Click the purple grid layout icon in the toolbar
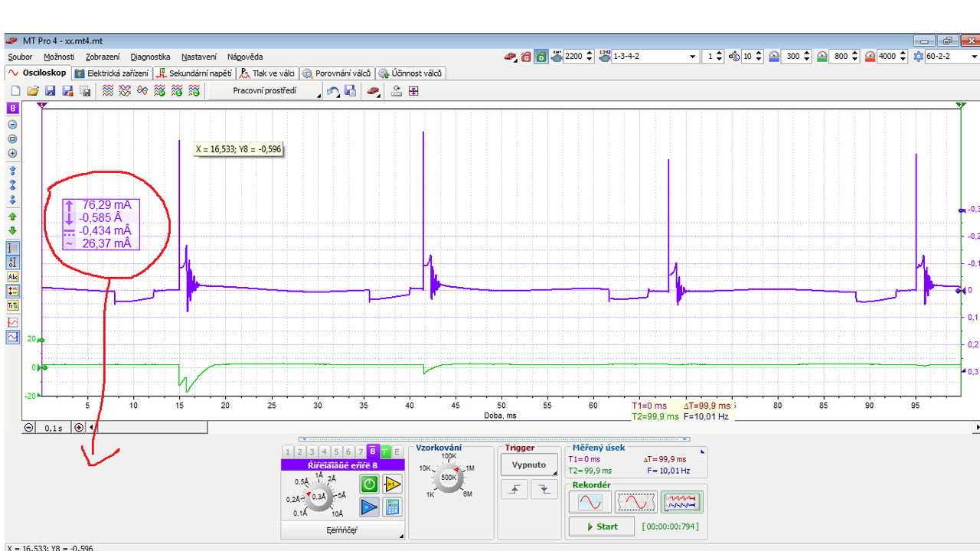Image resolution: width=980 pixels, height=551 pixels. pyautogui.click(x=413, y=91)
